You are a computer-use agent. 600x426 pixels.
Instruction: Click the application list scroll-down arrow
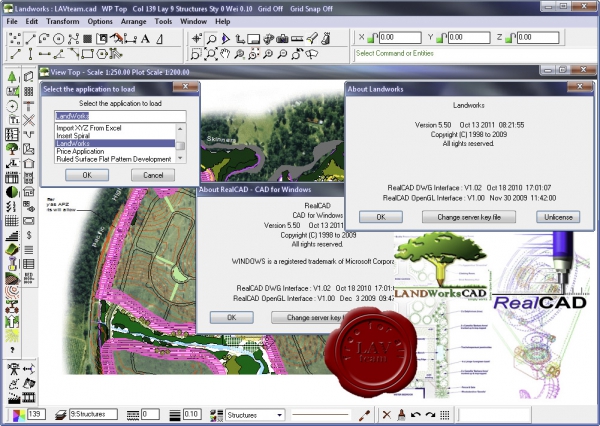coord(180,158)
